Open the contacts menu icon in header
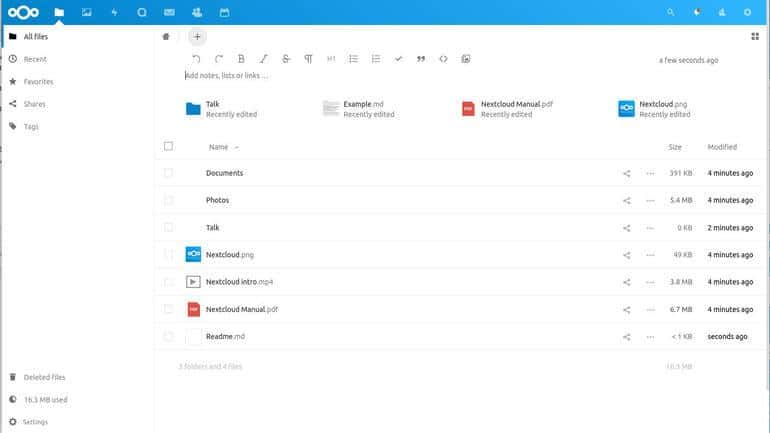 click(x=722, y=12)
